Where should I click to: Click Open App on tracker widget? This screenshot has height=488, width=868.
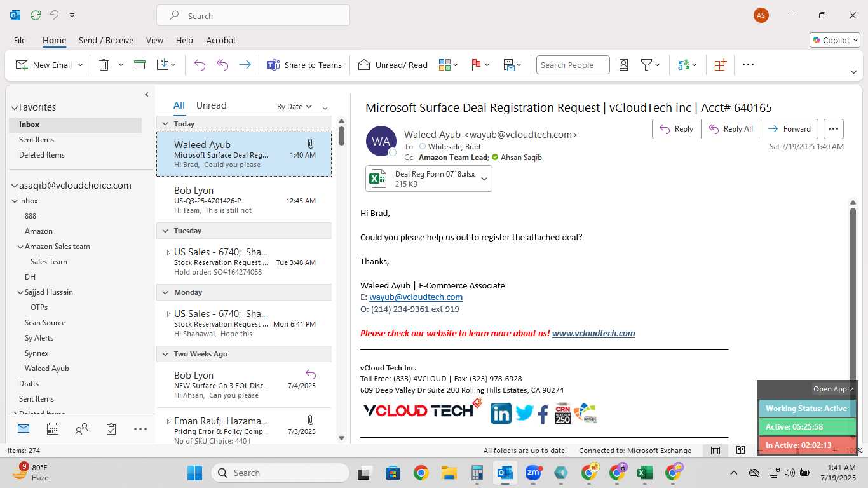coord(833,389)
